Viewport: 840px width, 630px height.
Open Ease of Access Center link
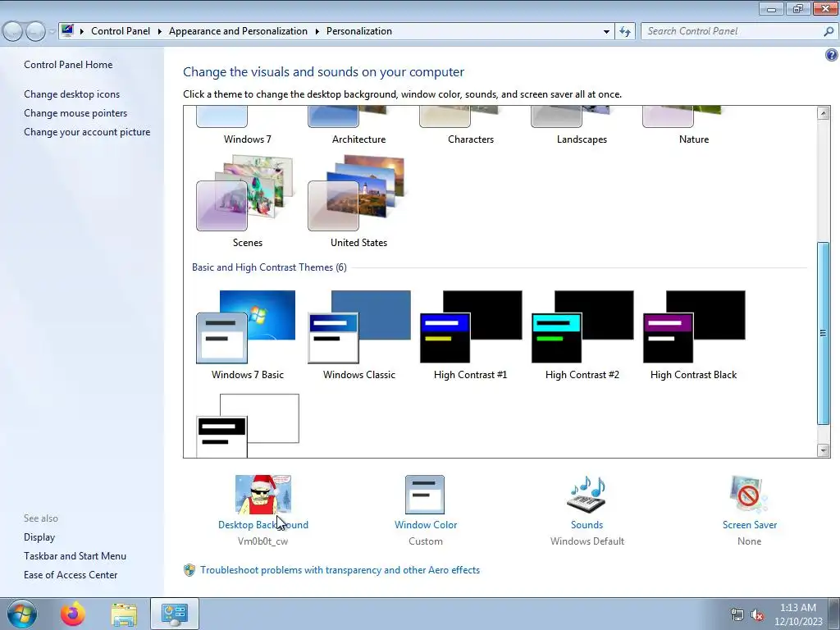[71, 575]
